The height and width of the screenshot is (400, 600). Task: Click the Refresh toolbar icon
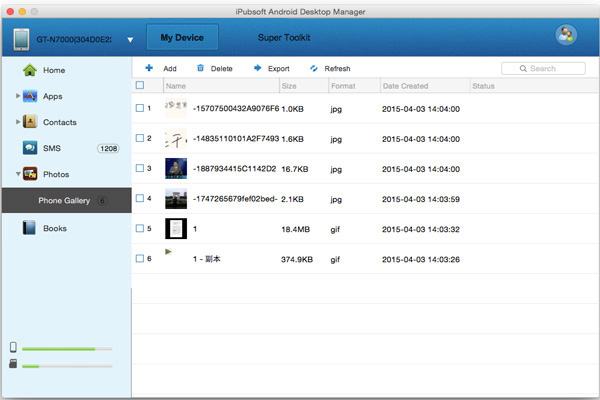pos(314,68)
